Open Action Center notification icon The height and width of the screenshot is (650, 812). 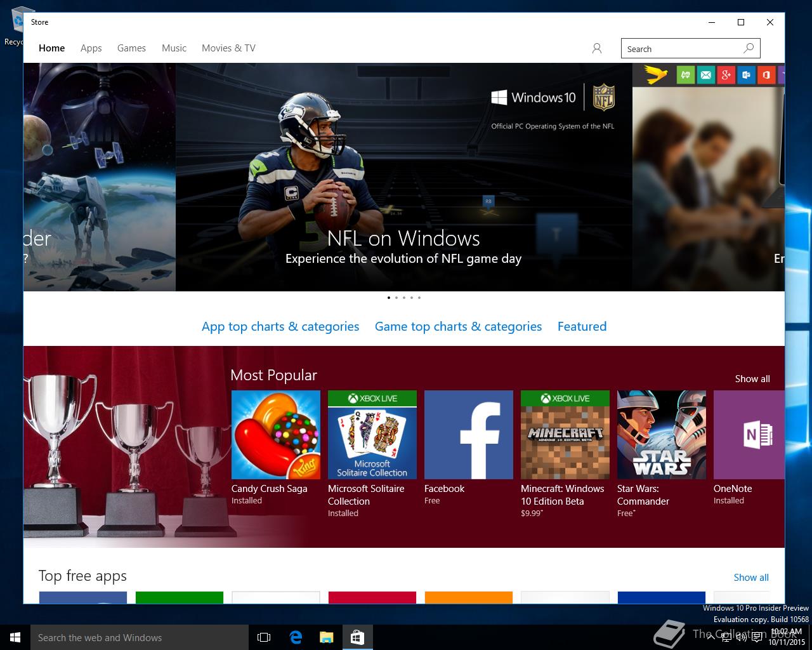758,637
